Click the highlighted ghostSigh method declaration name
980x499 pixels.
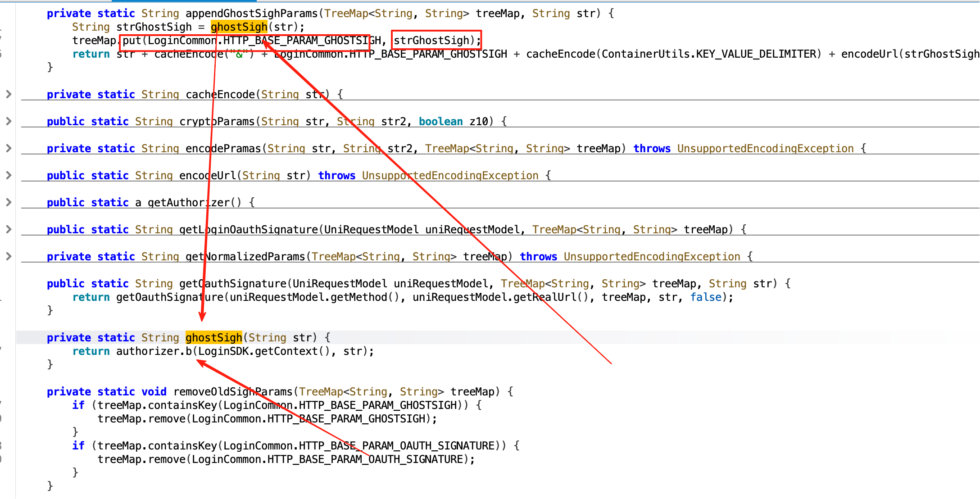click(213, 338)
